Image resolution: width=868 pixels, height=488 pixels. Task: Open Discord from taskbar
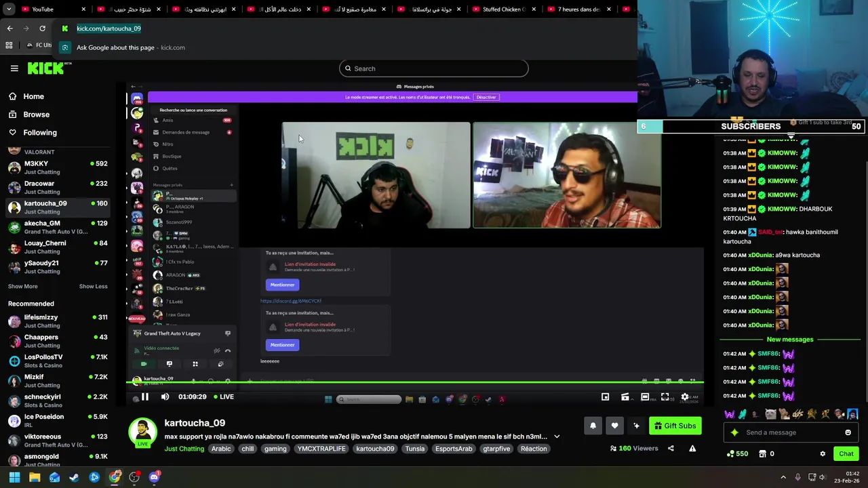[x=154, y=477]
